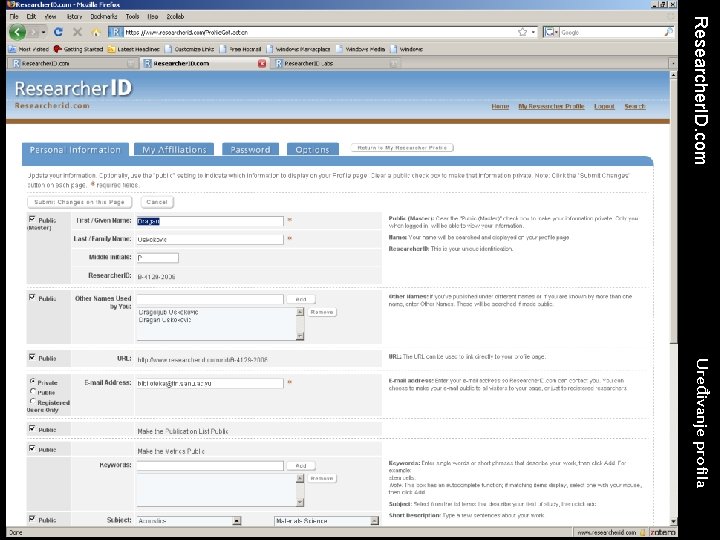
Task: Close the active ResearcherID.com tab
Action: pos(262,63)
